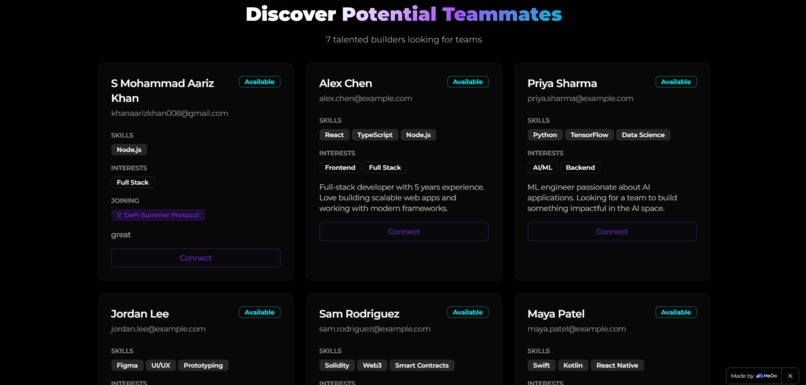Click the name Alex Chen

pos(345,83)
